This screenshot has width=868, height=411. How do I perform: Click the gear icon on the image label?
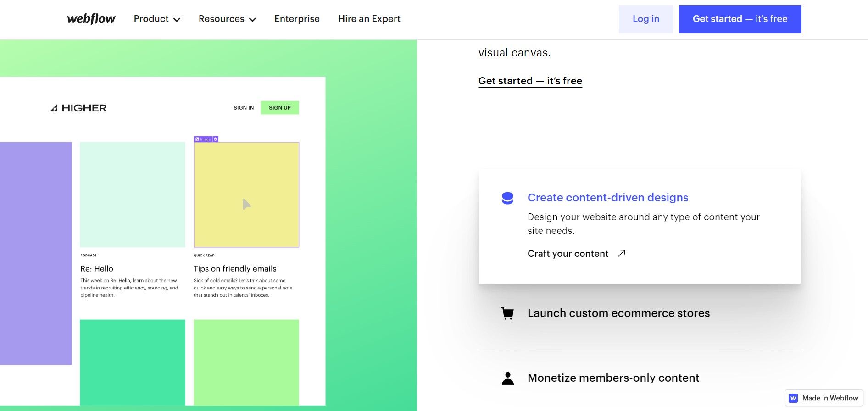(216, 139)
